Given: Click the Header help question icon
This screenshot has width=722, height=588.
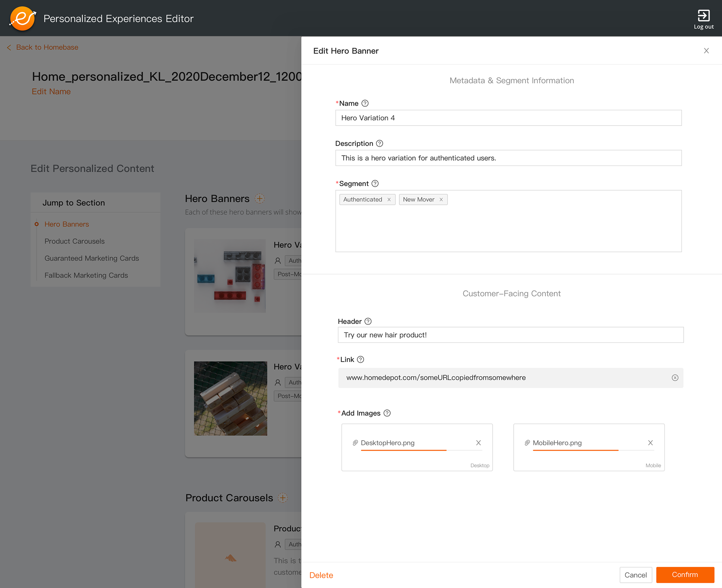Looking at the screenshot, I should click(368, 321).
